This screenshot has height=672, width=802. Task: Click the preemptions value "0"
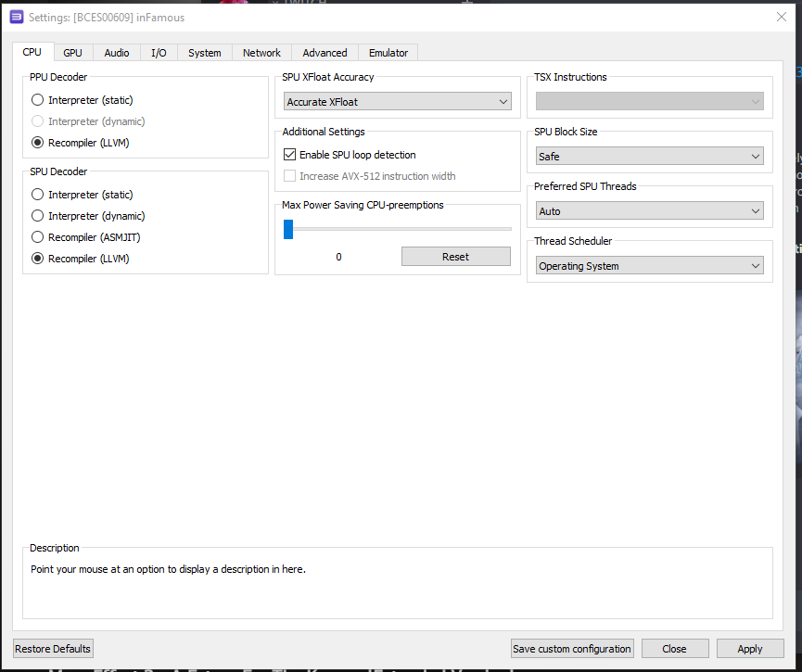338,257
